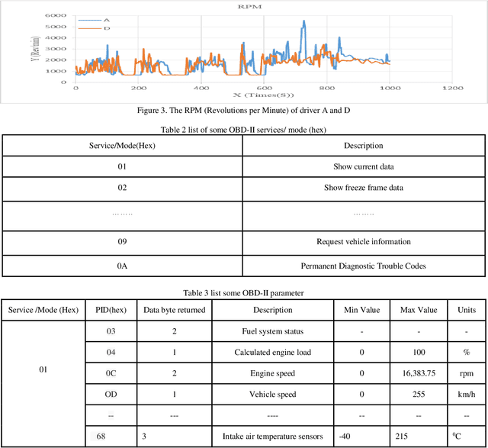
Task: Click the Description header in Table 2
Action: (364, 146)
